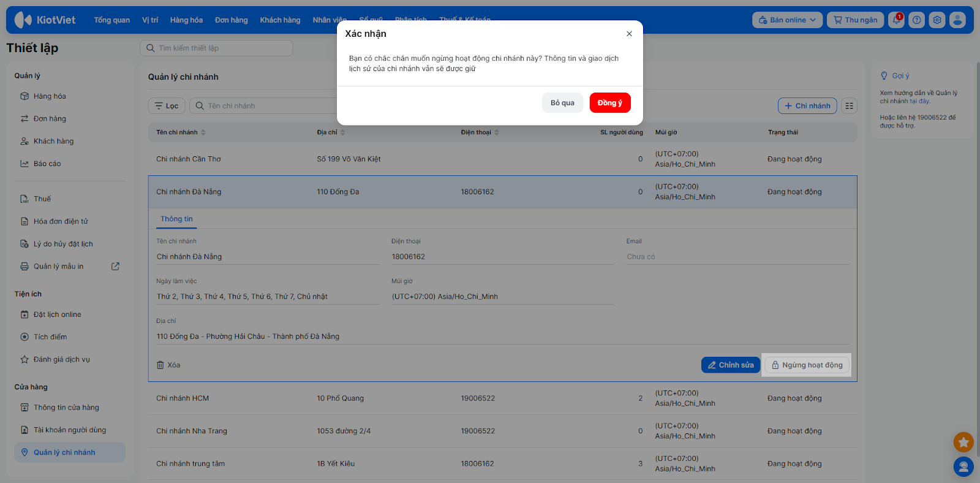
Task: Open the settings gear icon
Action: click(937, 20)
